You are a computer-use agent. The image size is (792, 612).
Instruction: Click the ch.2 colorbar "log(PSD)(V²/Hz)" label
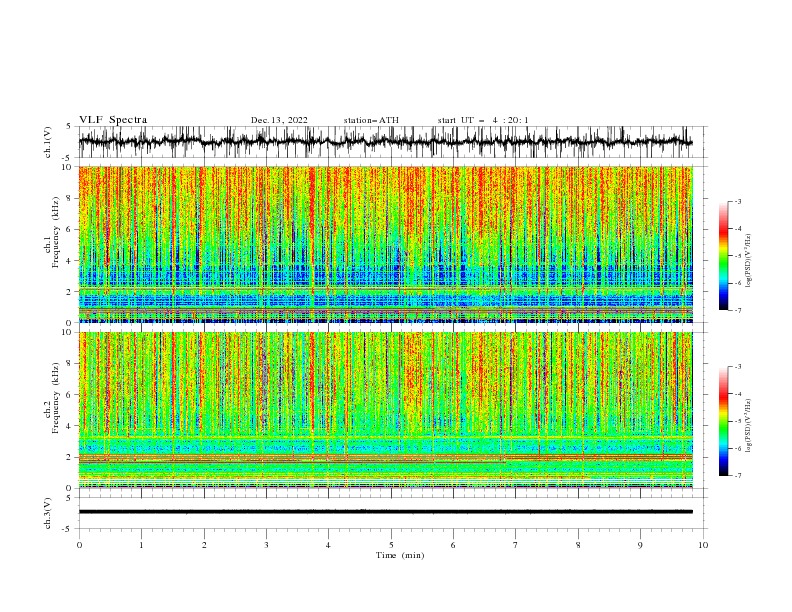(x=748, y=425)
